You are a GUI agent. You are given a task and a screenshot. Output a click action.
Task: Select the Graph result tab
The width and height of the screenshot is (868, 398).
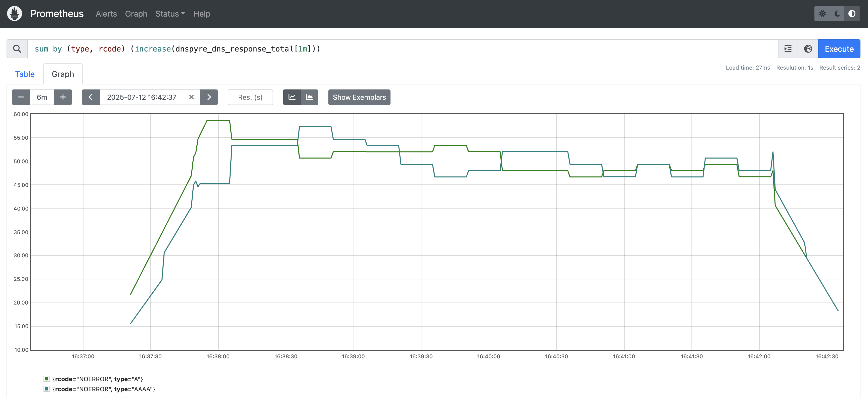[x=63, y=74]
